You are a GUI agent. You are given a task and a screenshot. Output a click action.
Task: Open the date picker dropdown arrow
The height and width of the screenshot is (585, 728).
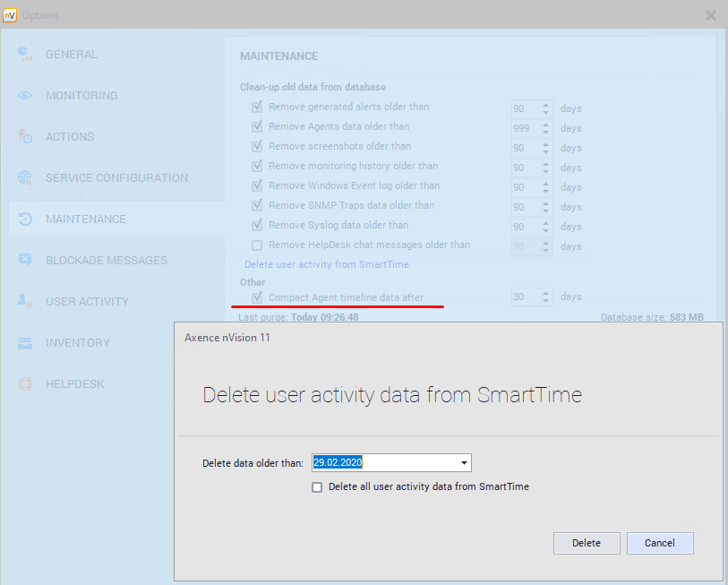(464, 463)
